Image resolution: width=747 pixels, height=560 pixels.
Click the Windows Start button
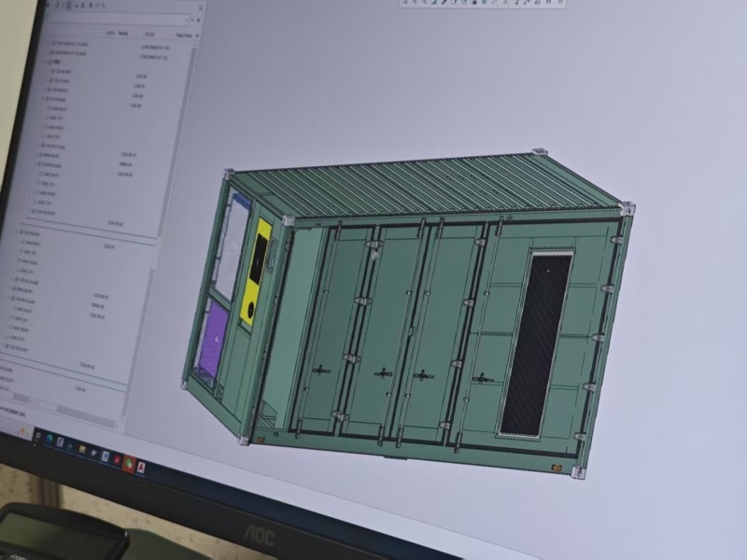pos(38,433)
